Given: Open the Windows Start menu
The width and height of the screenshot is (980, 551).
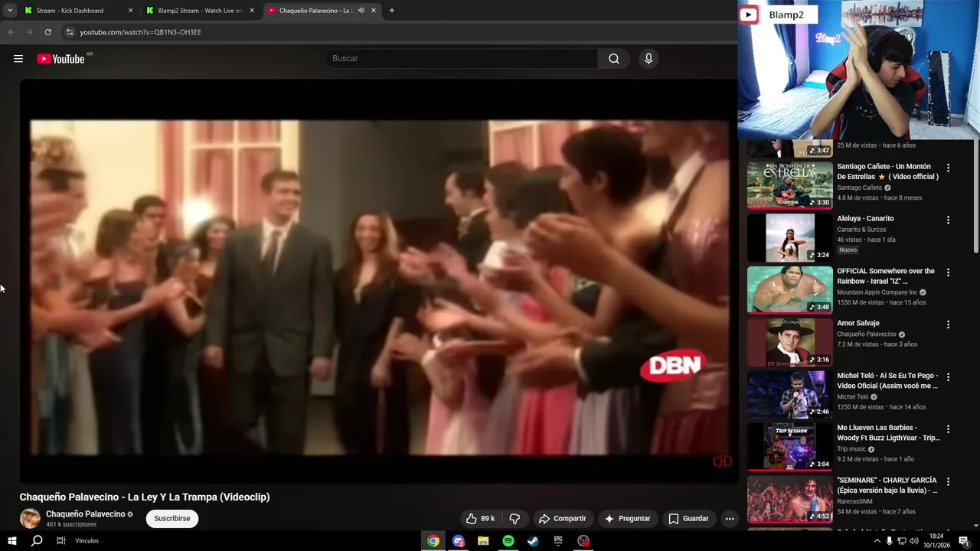Looking at the screenshot, I should 11,541.
